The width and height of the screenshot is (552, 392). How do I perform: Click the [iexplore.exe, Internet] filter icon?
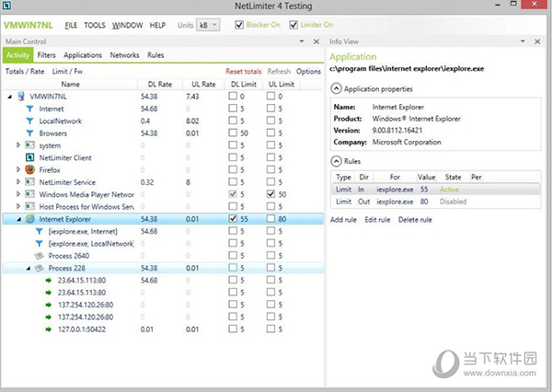tap(39, 231)
